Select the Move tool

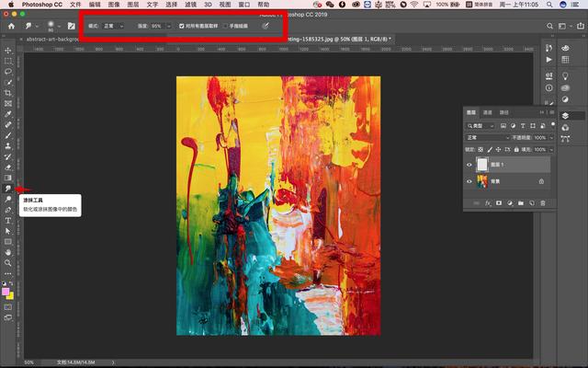coord(8,50)
